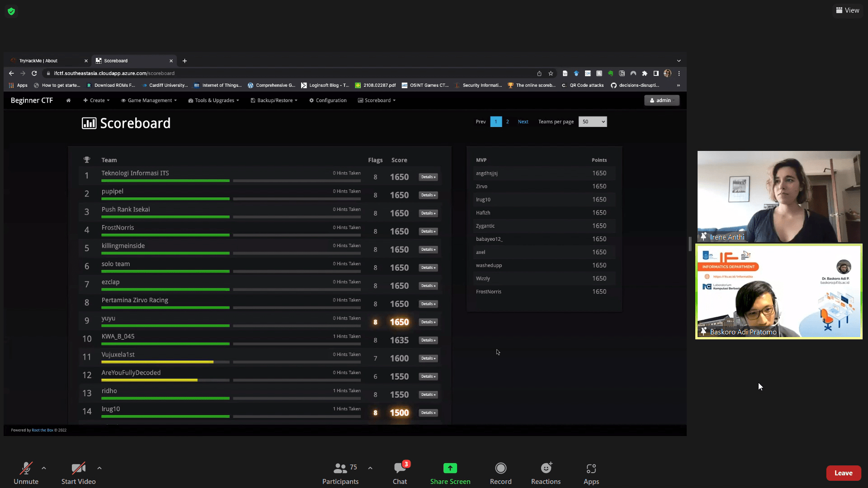Unmute the microphone
The image size is (868, 488).
(x=26, y=469)
